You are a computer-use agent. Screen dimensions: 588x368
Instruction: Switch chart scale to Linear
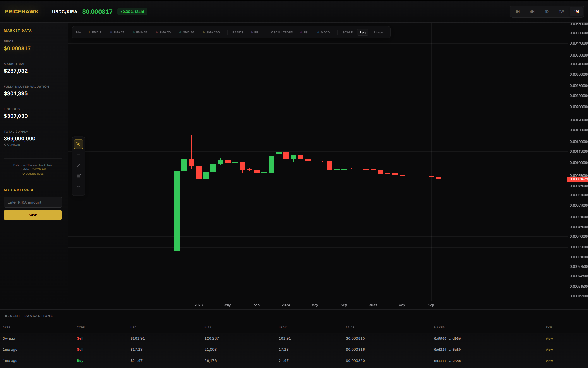click(x=378, y=33)
